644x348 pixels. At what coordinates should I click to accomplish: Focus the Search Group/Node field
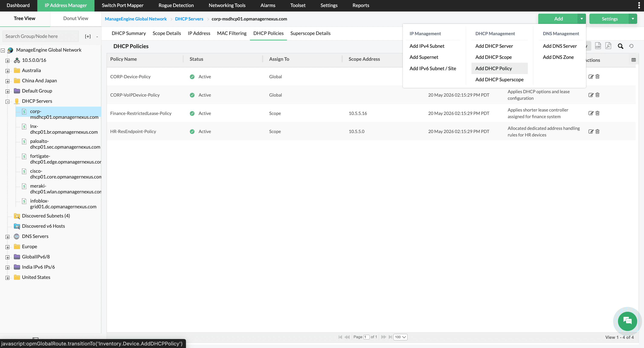click(41, 36)
